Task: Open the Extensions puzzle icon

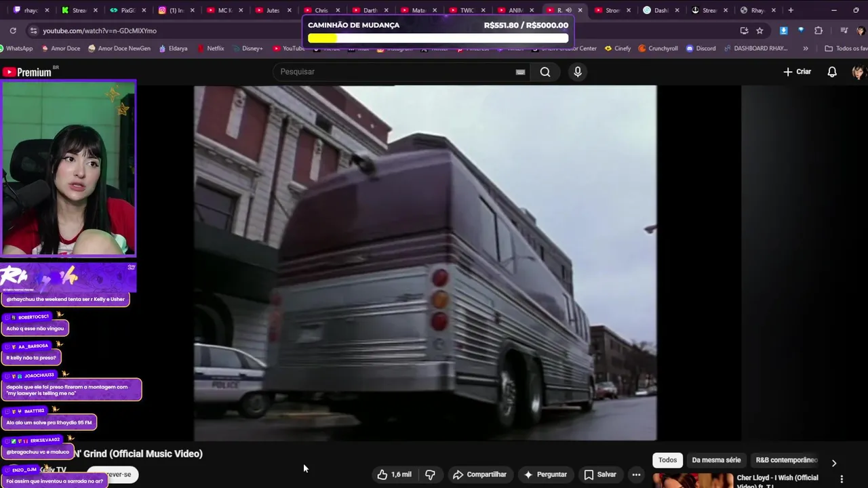Action: pos(818,30)
